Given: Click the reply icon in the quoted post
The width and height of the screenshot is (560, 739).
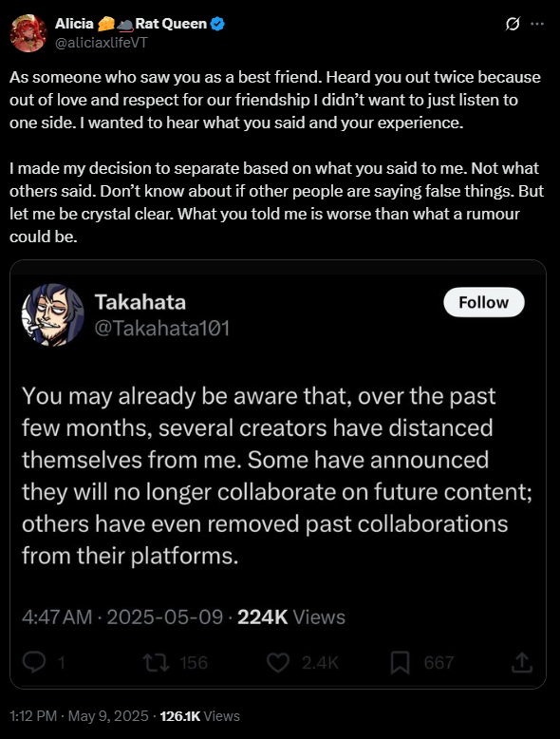Looking at the screenshot, I should click(34, 662).
